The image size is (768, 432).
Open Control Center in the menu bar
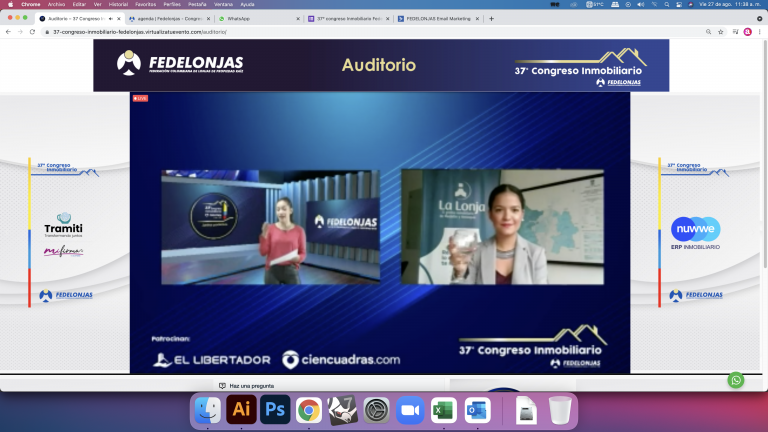click(x=679, y=4)
